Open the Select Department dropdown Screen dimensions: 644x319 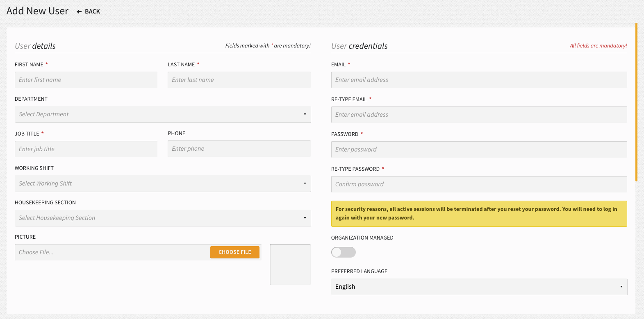click(x=163, y=114)
